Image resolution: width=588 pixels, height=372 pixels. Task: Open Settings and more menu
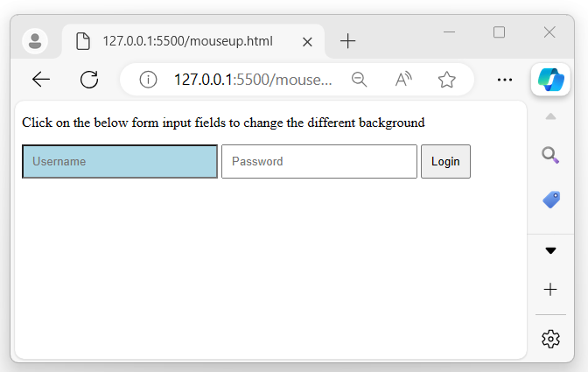click(x=505, y=80)
